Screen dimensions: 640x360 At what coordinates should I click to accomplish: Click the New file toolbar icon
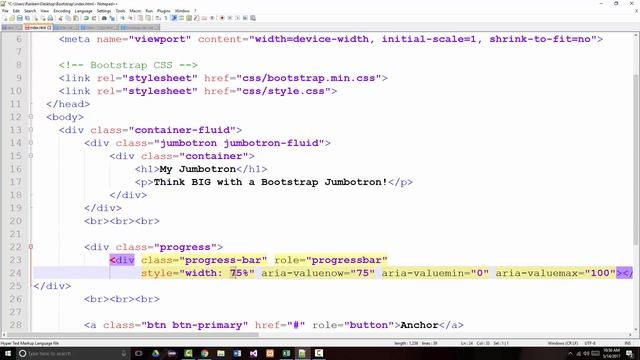4,18
